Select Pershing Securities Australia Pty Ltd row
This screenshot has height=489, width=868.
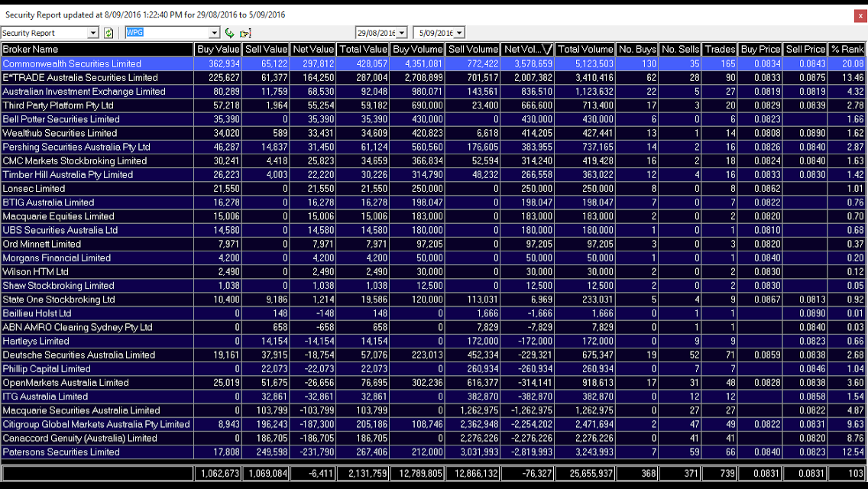point(433,147)
